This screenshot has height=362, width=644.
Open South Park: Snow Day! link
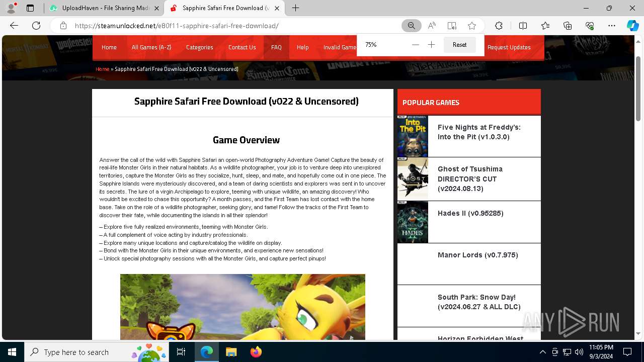click(479, 302)
